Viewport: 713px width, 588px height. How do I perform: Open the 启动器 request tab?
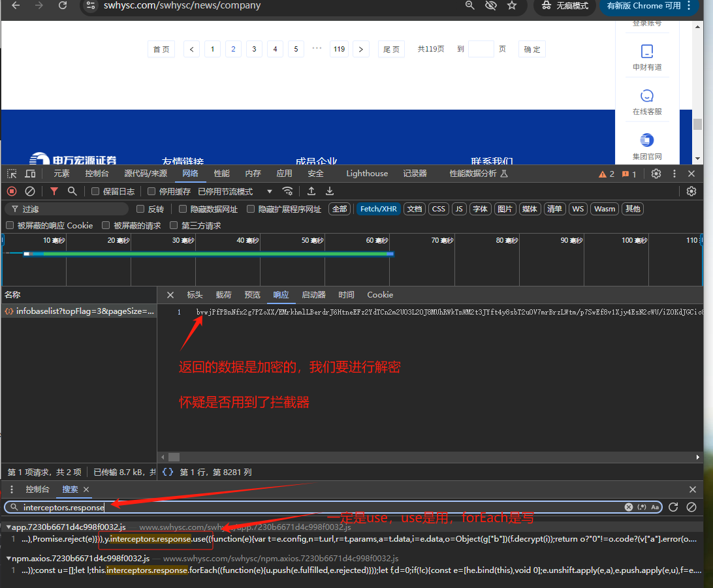(x=314, y=295)
